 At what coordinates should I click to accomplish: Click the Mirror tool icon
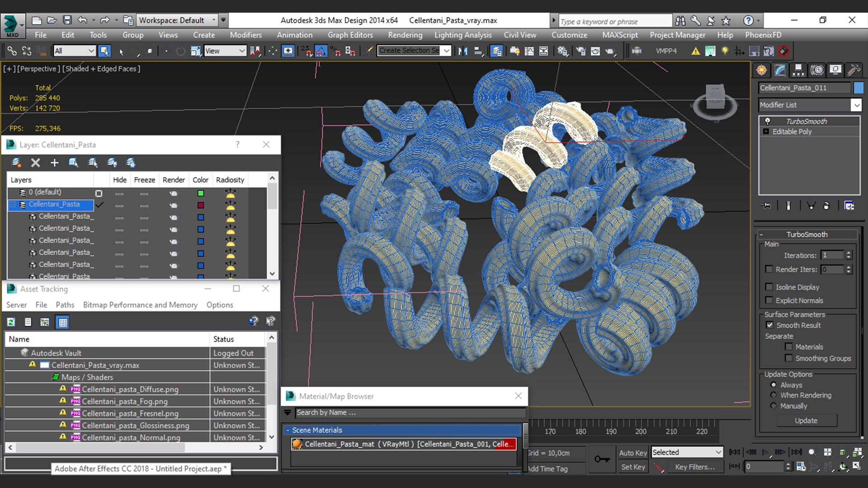coord(462,51)
